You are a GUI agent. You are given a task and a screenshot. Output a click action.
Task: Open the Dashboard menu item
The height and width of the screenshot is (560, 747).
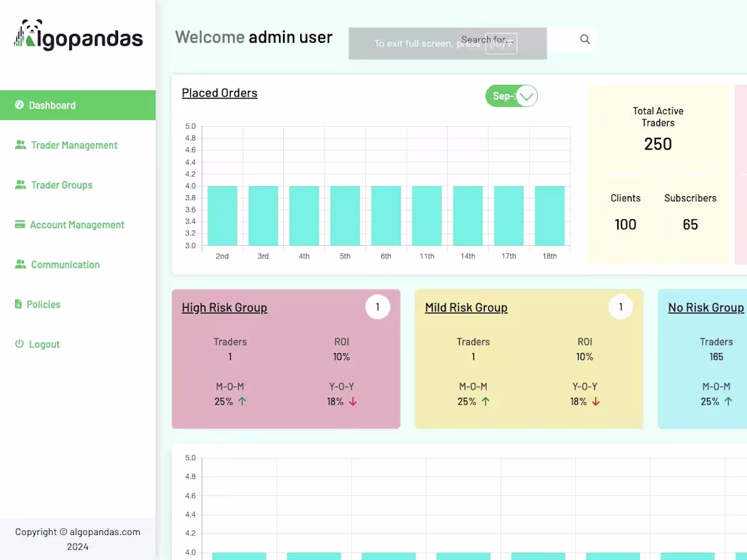pos(77,105)
